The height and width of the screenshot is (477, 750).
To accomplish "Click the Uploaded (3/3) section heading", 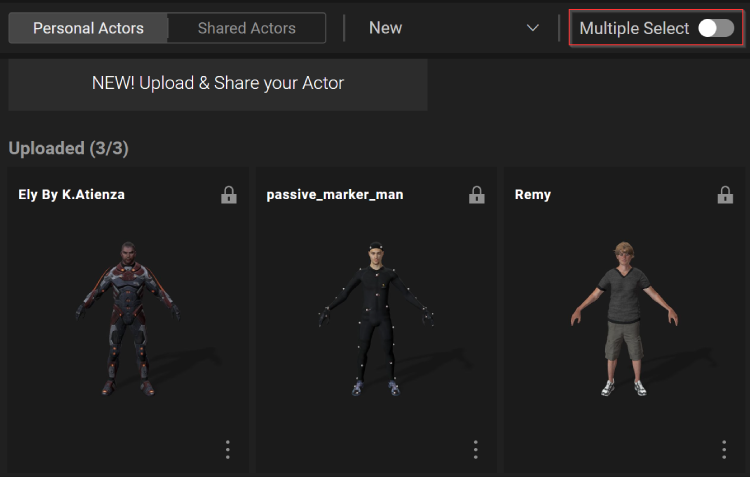I will click(68, 148).
